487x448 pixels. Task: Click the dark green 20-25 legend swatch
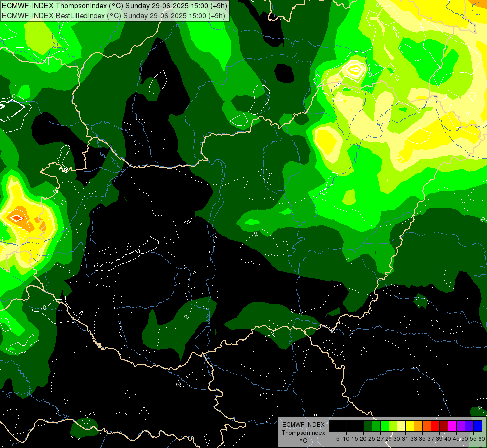pos(368,426)
